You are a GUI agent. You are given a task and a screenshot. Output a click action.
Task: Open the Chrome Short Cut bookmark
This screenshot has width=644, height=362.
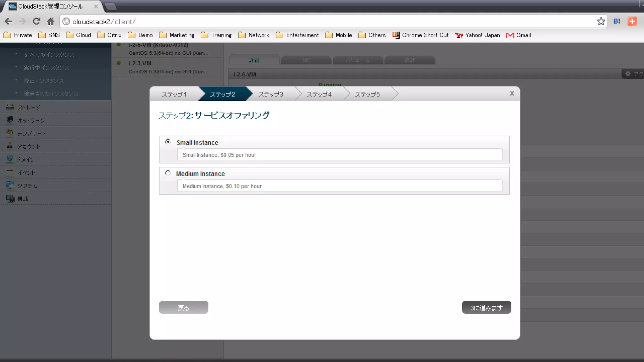421,35
